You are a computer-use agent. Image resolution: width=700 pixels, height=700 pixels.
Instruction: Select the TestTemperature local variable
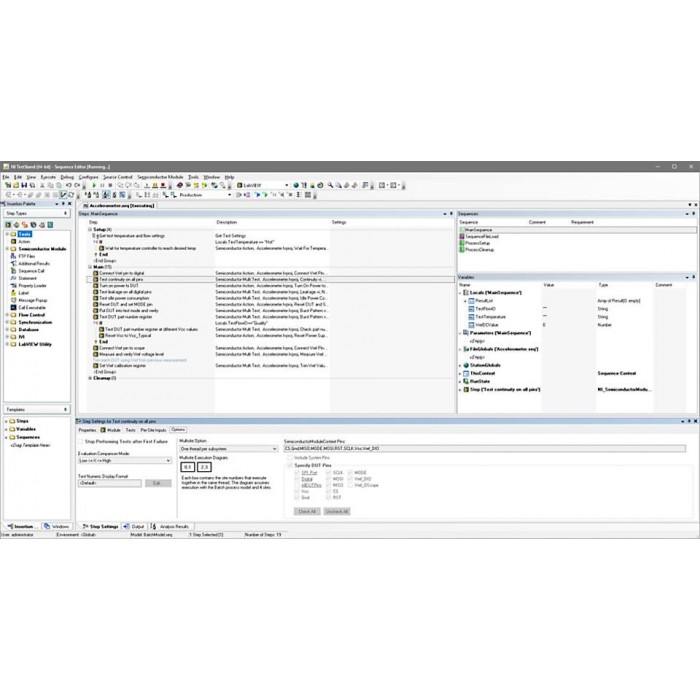point(490,317)
